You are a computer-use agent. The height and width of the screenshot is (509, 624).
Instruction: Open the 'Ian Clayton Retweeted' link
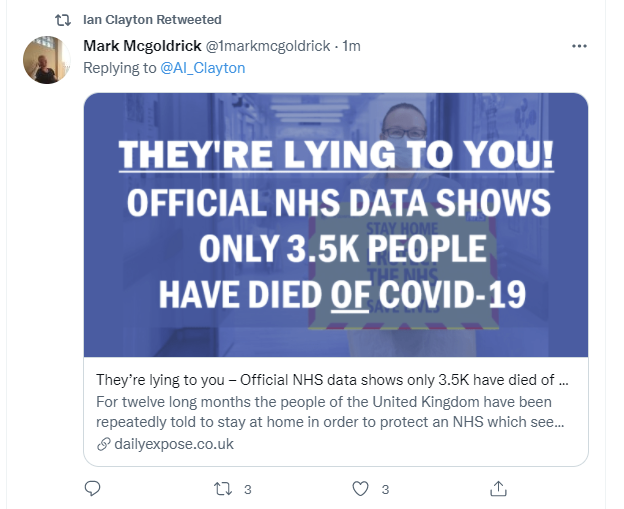(153, 20)
